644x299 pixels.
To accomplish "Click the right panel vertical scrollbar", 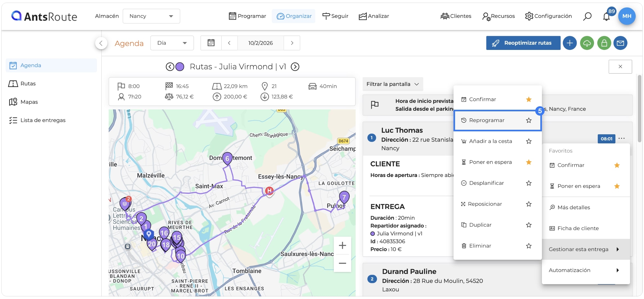I will pos(639,108).
